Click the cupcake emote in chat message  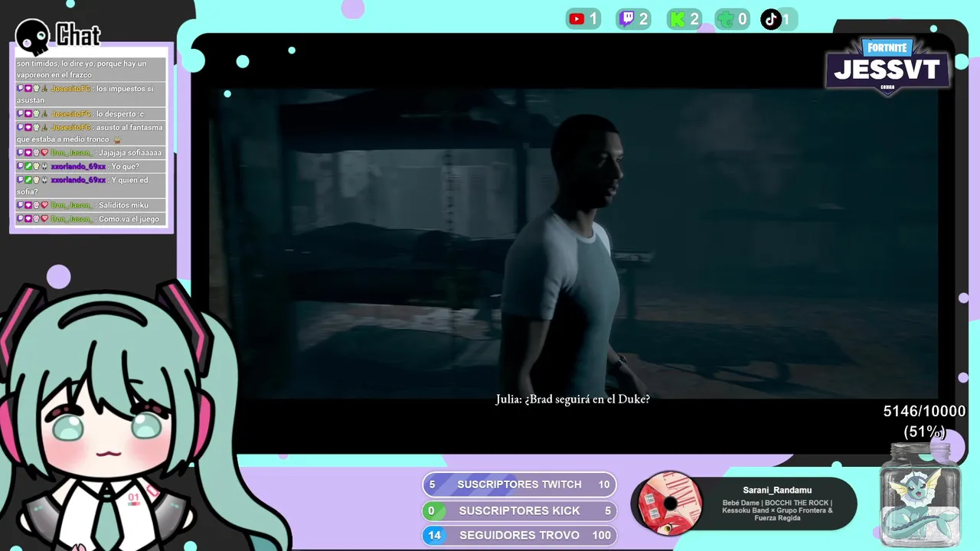[x=117, y=140]
